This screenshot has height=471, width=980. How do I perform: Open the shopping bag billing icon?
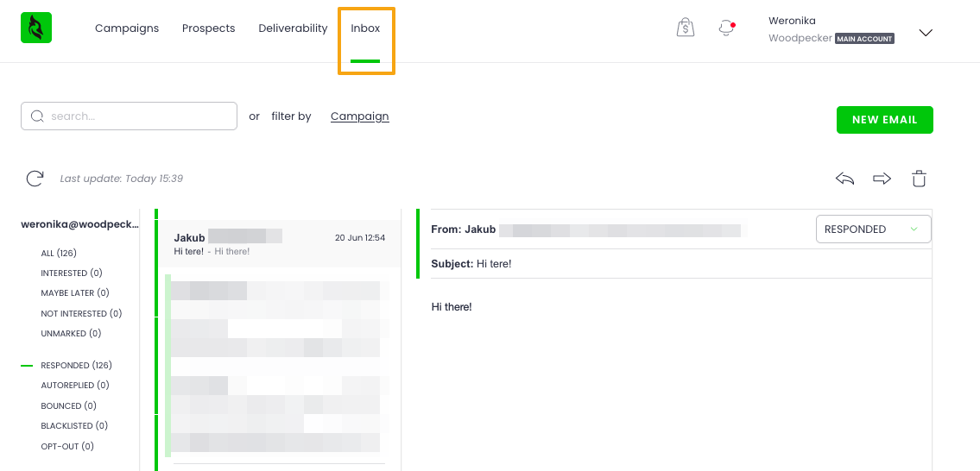[x=685, y=28]
